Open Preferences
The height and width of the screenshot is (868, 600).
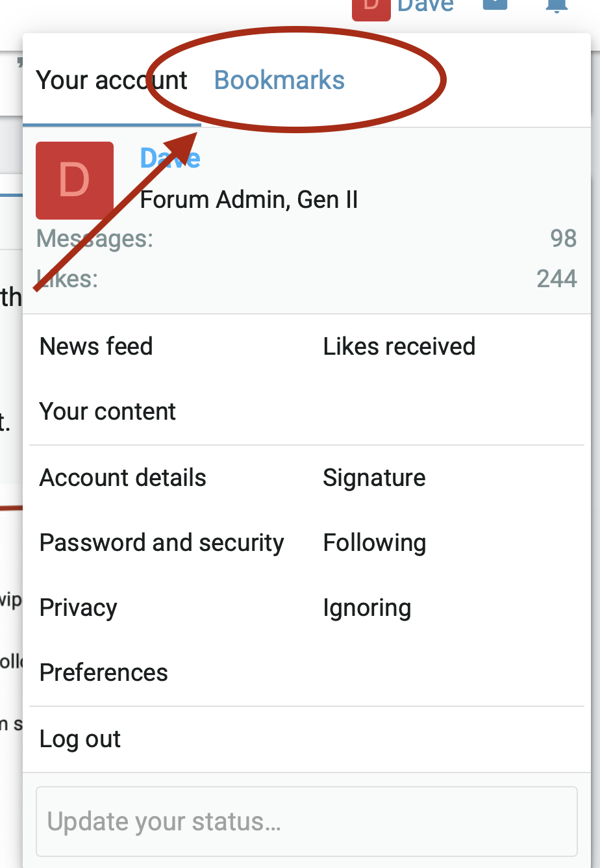pyautogui.click(x=104, y=672)
